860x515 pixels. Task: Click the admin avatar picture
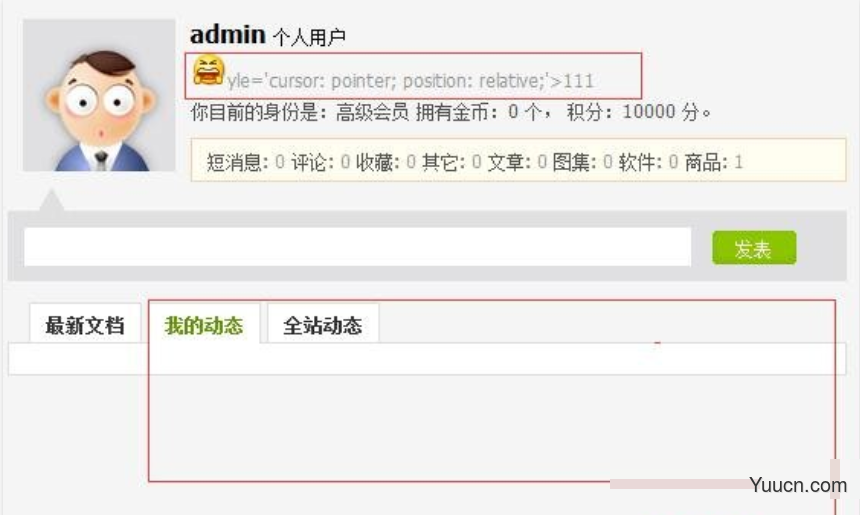[x=99, y=95]
